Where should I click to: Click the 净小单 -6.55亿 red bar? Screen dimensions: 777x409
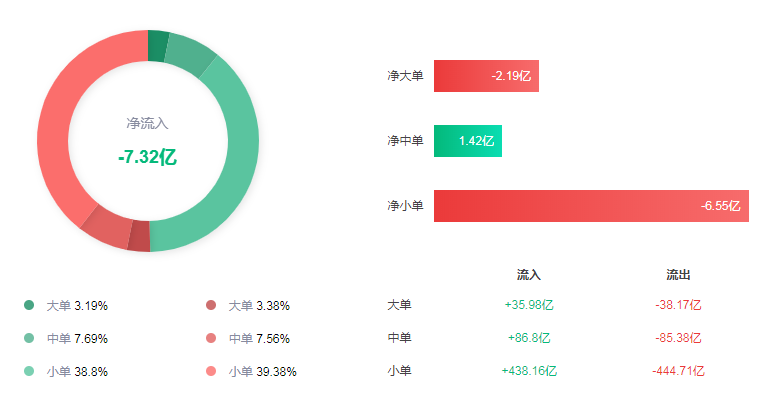pos(590,206)
